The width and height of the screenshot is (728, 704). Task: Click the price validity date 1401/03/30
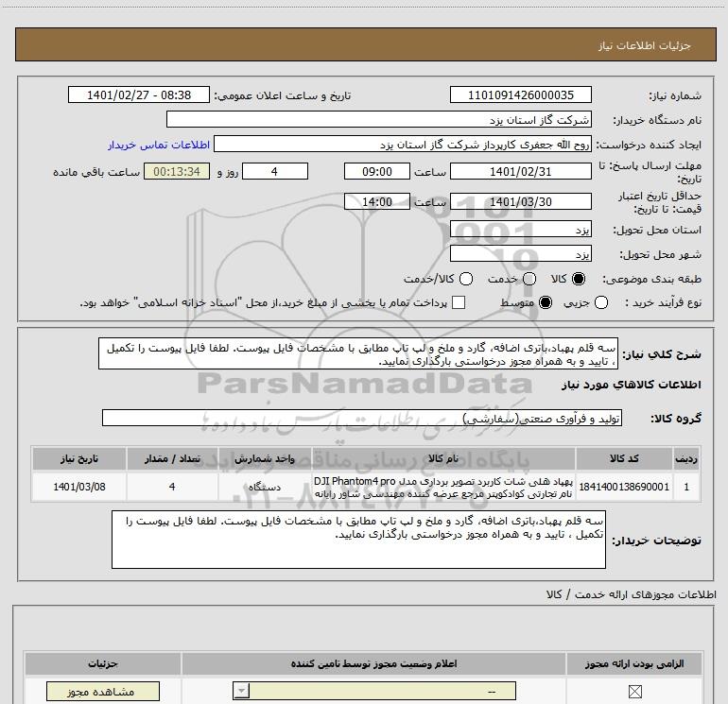click(x=520, y=201)
